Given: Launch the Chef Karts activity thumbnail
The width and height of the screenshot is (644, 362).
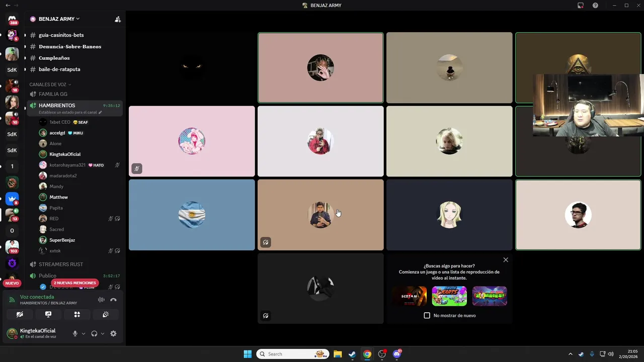Looking at the screenshot, I should pos(449,296).
